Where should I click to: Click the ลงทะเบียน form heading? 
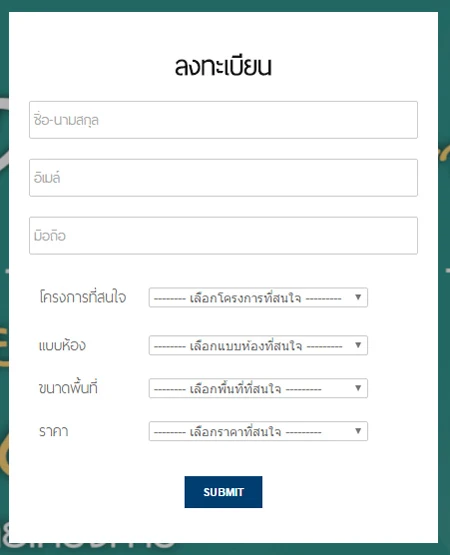point(223,66)
